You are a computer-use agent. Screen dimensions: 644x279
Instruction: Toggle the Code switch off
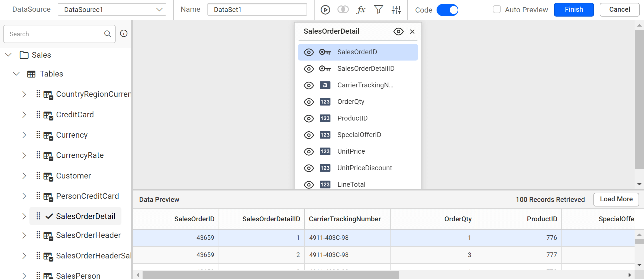point(447,10)
